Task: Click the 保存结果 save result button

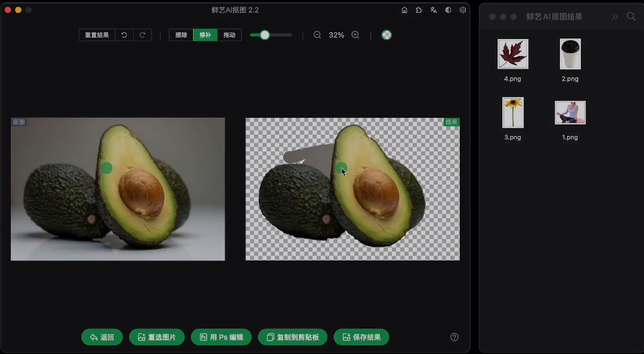Action: 362,337
